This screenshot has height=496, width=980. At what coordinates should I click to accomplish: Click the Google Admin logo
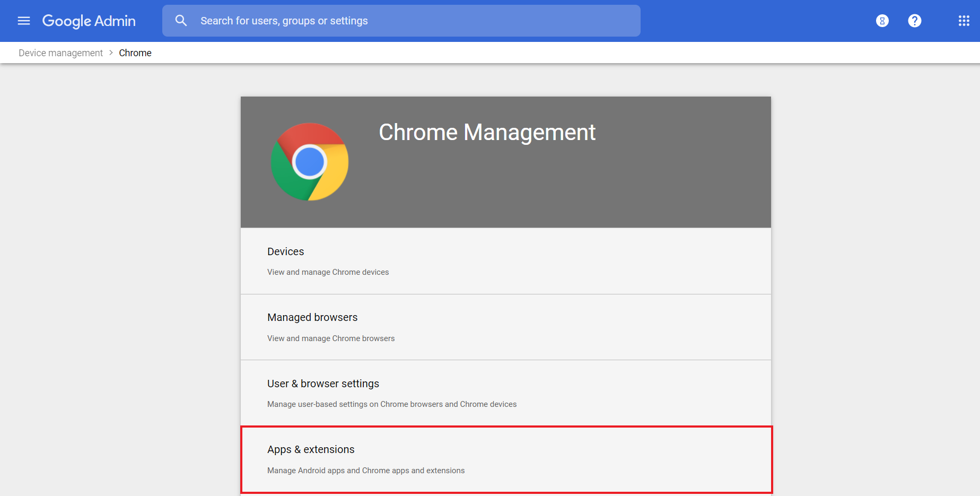click(89, 21)
